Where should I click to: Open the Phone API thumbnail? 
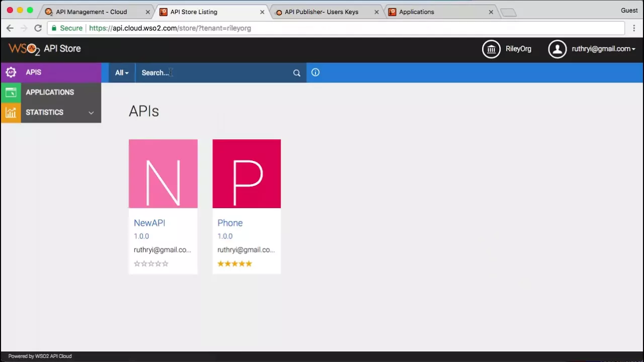(x=247, y=173)
